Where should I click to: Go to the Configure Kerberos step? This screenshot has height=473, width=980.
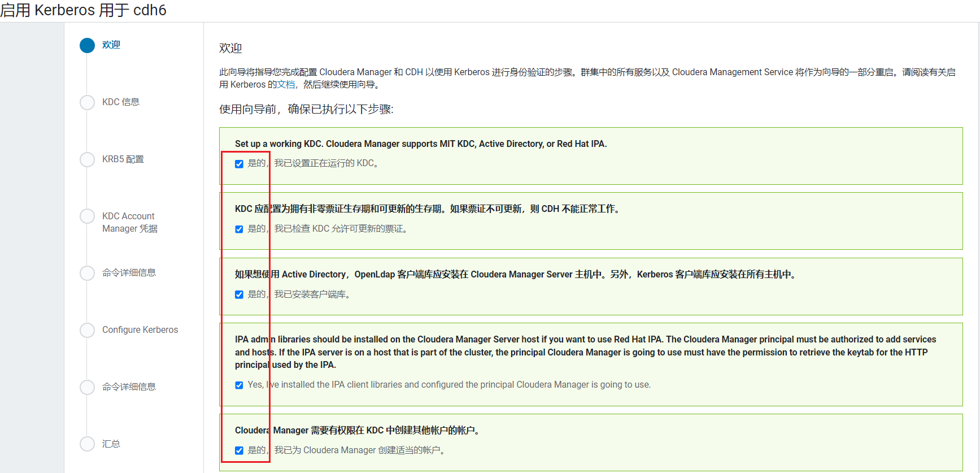[x=140, y=329]
